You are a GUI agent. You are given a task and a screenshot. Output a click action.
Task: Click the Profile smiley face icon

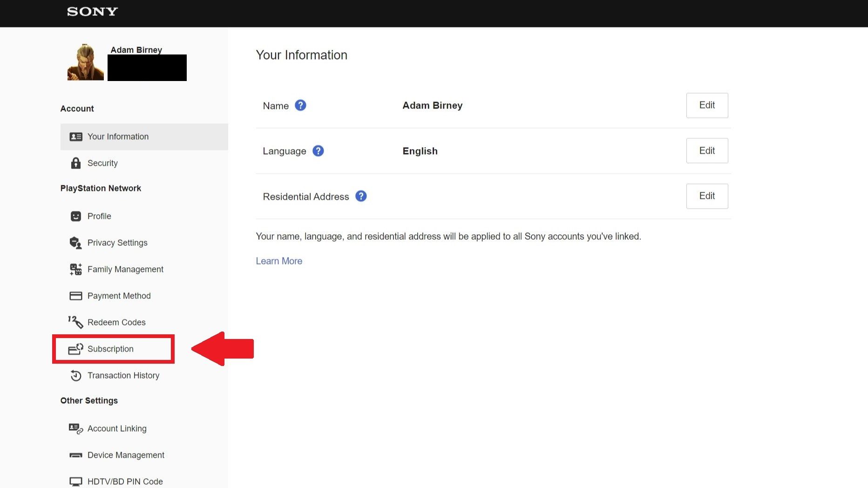(x=75, y=216)
